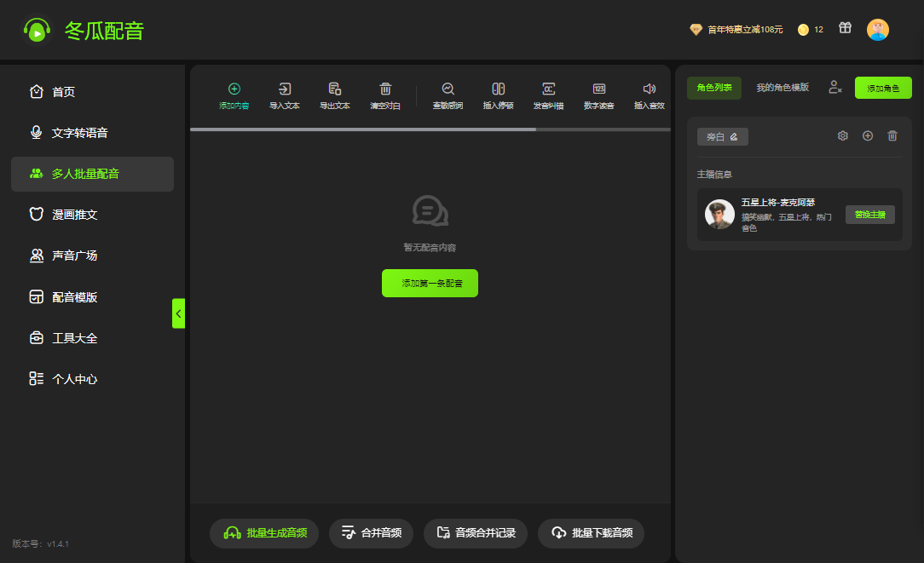Screen dimensions: 924x563
Task: Click the 首年特惠立减108元 promotion link
Action: click(x=736, y=30)
